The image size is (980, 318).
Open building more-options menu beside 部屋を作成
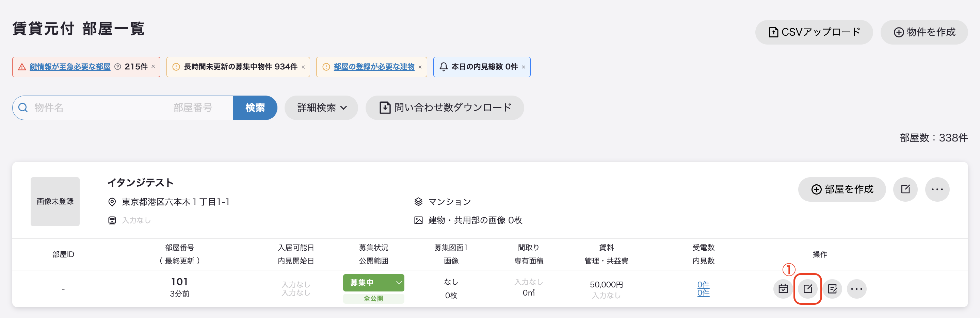pyautogui.click(x=937, y=189)
